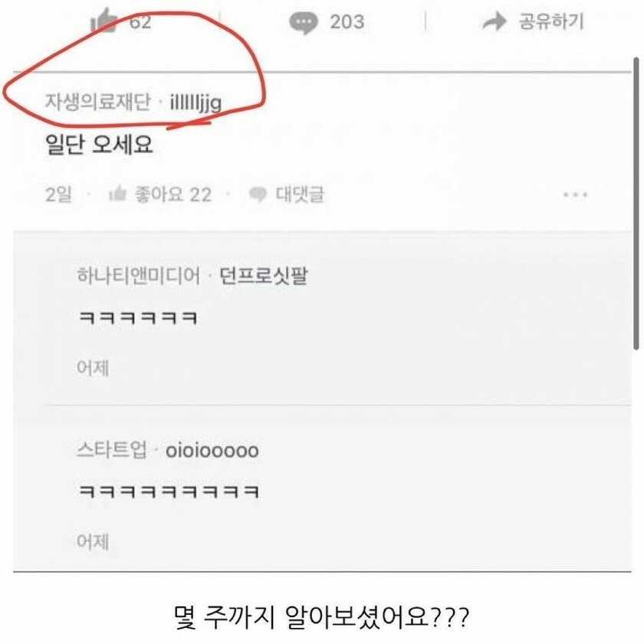Click the share arrow icon
Viewport: 644px width, 644px height.
coord(494,21)
